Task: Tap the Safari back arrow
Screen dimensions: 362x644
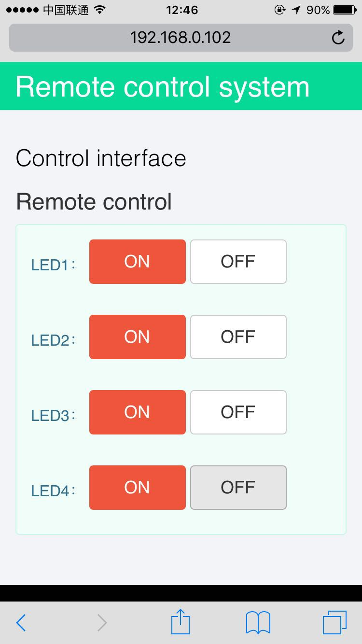Action: point(21,623)
